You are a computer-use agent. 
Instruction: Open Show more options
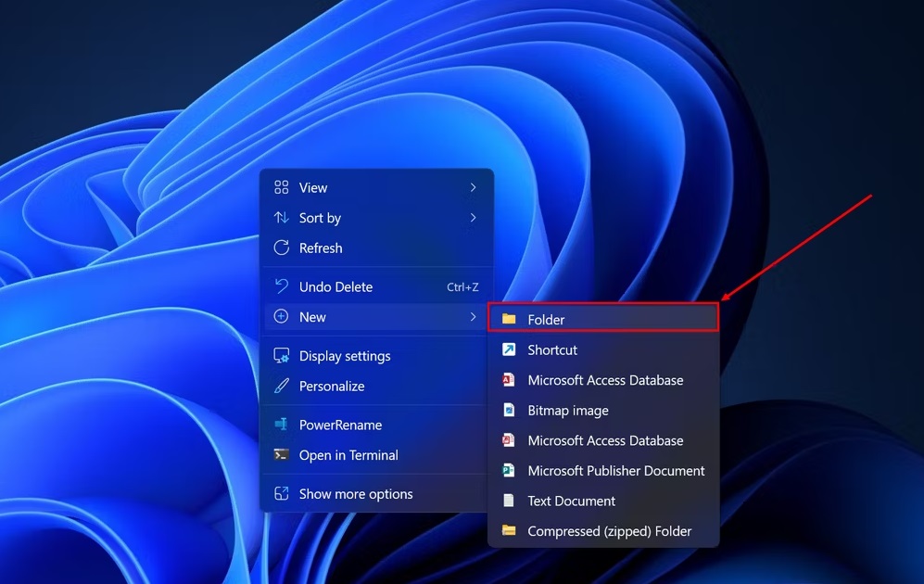click(356, 494)
